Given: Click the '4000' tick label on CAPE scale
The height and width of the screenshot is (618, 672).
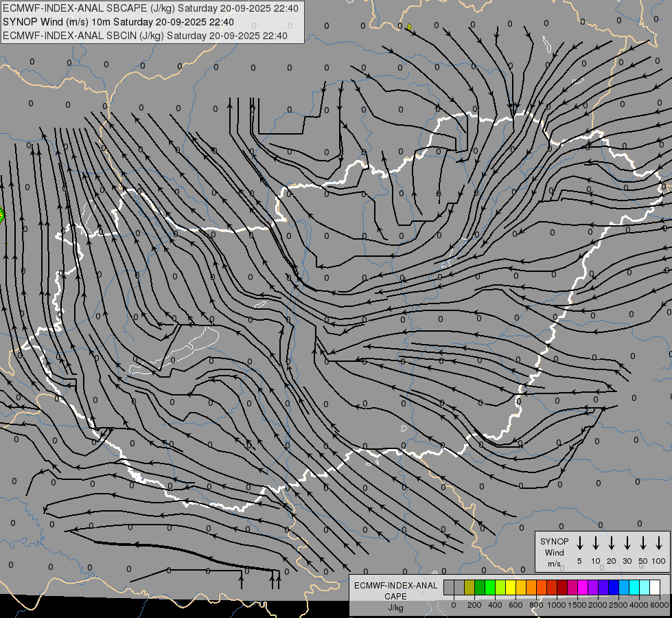Looking at the screenshot, I should [x=638, y=605].
